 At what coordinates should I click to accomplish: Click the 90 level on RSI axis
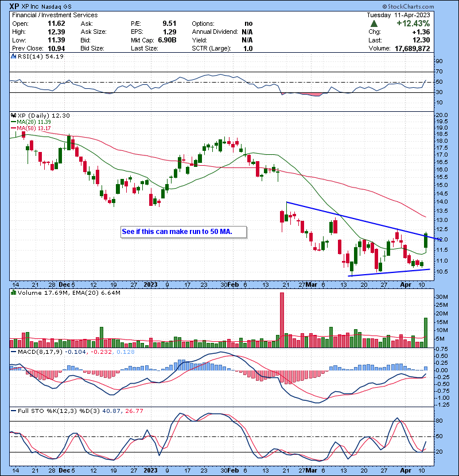tap(439, 61)
